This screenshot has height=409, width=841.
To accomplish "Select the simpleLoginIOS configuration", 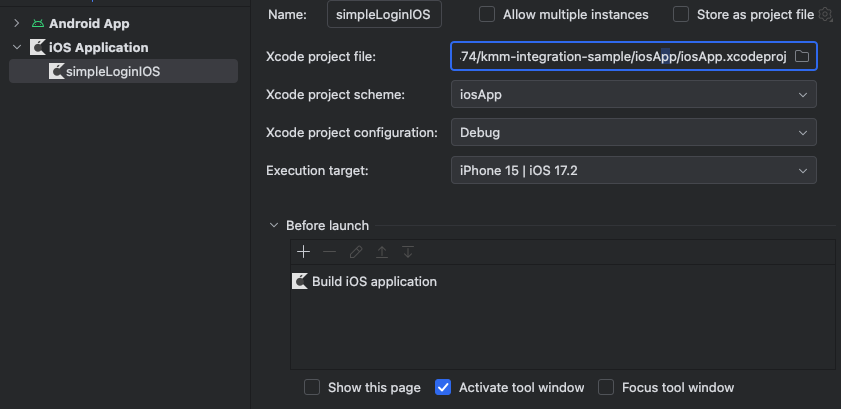I will coord(123,71).
